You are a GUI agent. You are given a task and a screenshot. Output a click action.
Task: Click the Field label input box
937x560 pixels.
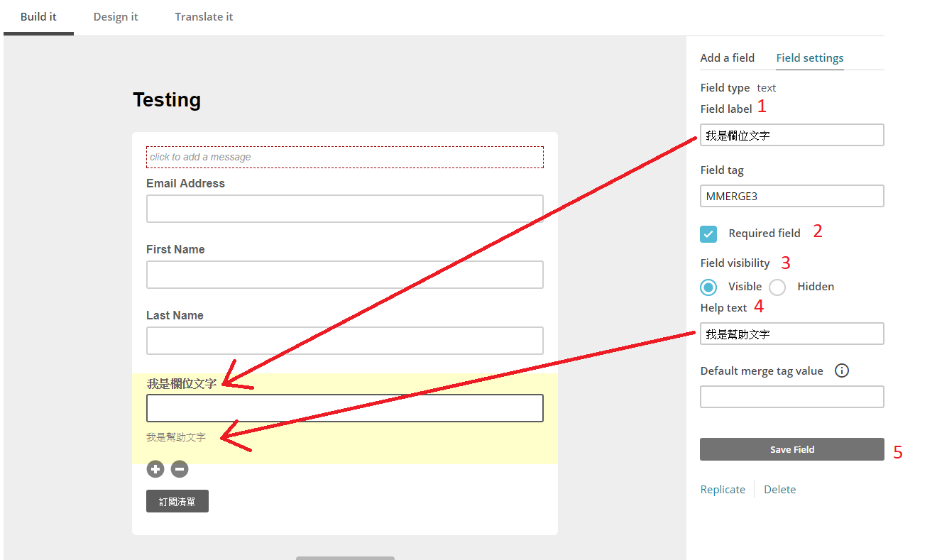792,135
